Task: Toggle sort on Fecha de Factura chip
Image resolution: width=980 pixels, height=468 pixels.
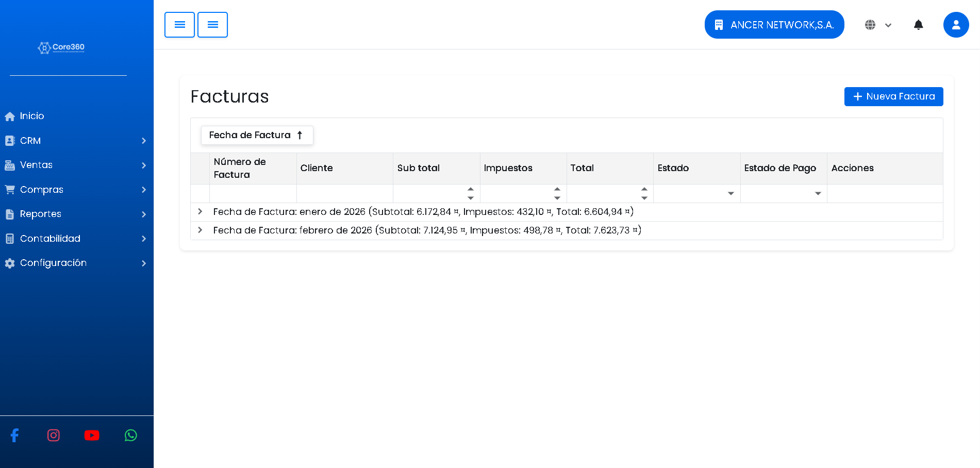Action: click(x=257, y=135)
